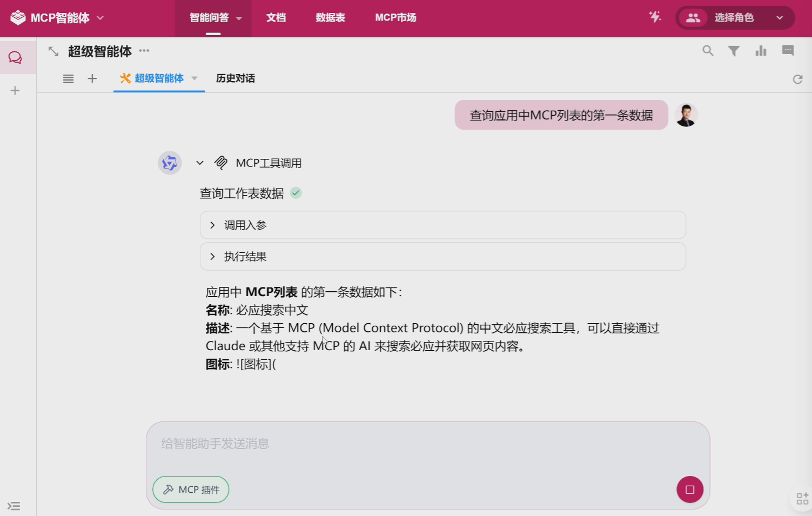Open the MCP市场 menu item

pos(395,18)
